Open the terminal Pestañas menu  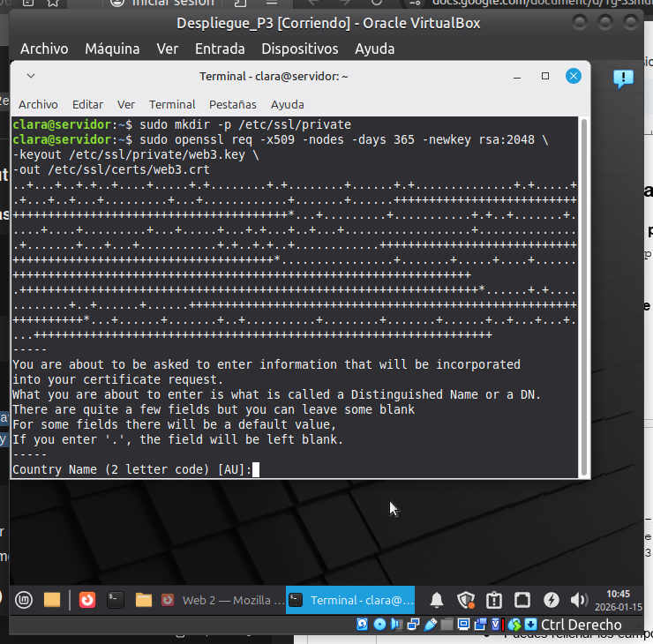[x=233, y=104]
